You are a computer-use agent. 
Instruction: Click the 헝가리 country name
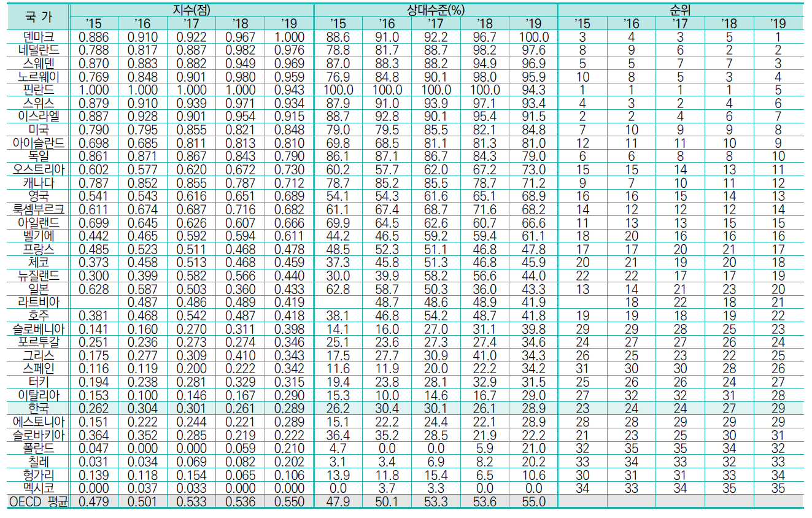click(38, 474)
